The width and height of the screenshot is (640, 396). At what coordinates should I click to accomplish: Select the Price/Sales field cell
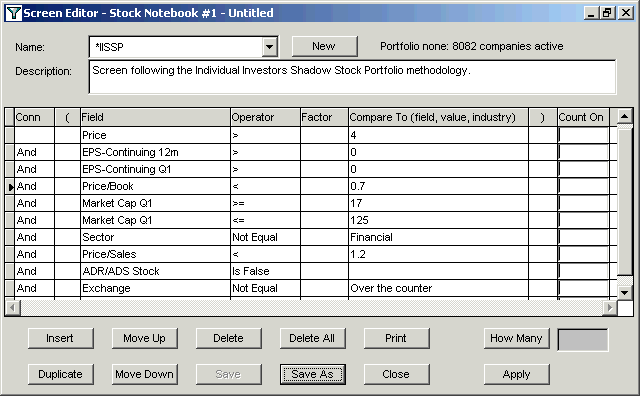pyautogui.click(x=155, y=254)
